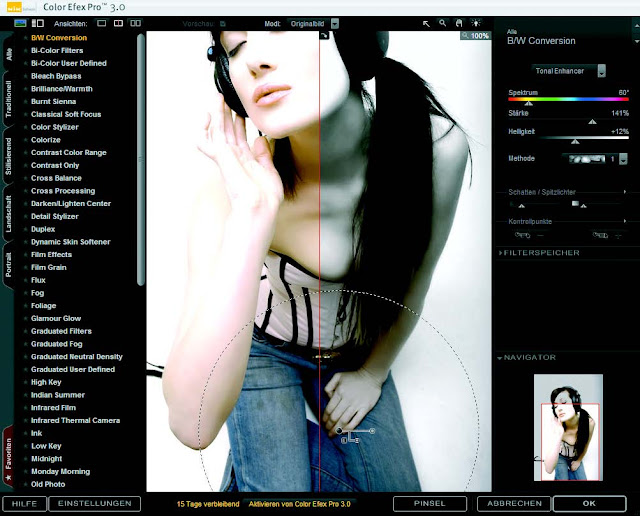Click the Navigator image thumbnail
Screen dimensions: 640x516
568,427
